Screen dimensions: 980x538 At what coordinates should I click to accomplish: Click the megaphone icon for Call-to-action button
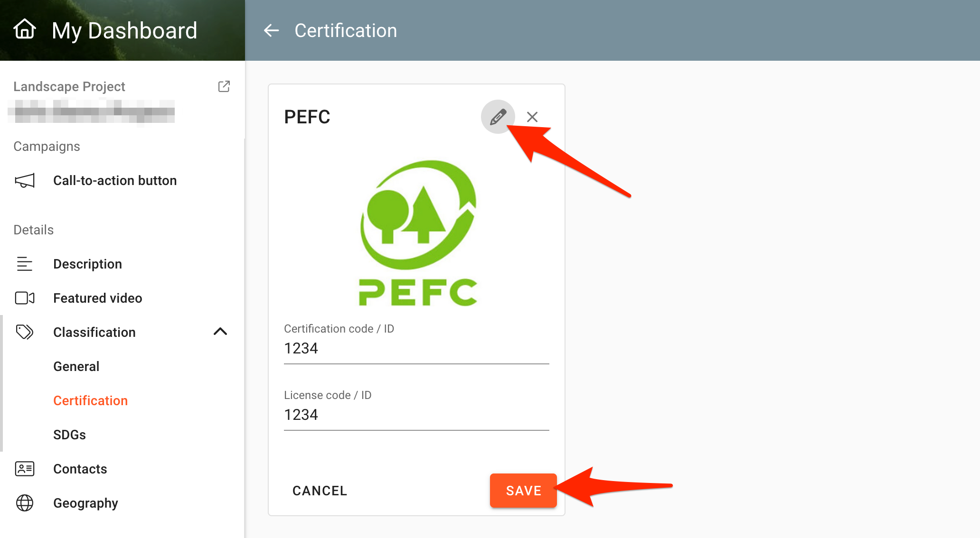25,181
